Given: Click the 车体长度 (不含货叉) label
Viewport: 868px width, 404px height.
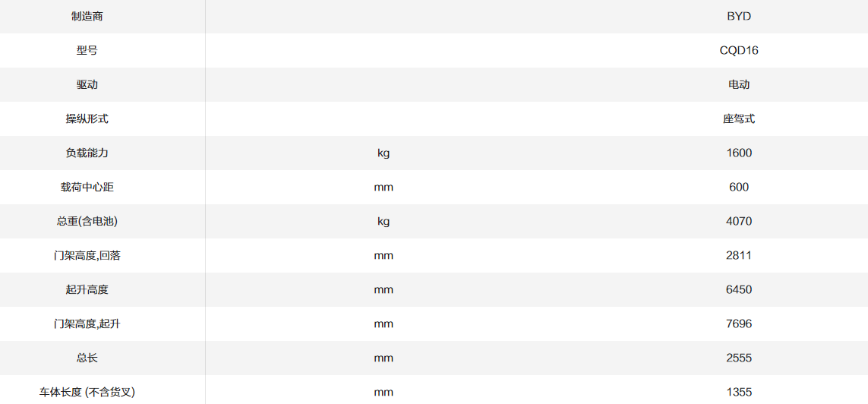Looking at the screenshot, I should pos(87,392).
